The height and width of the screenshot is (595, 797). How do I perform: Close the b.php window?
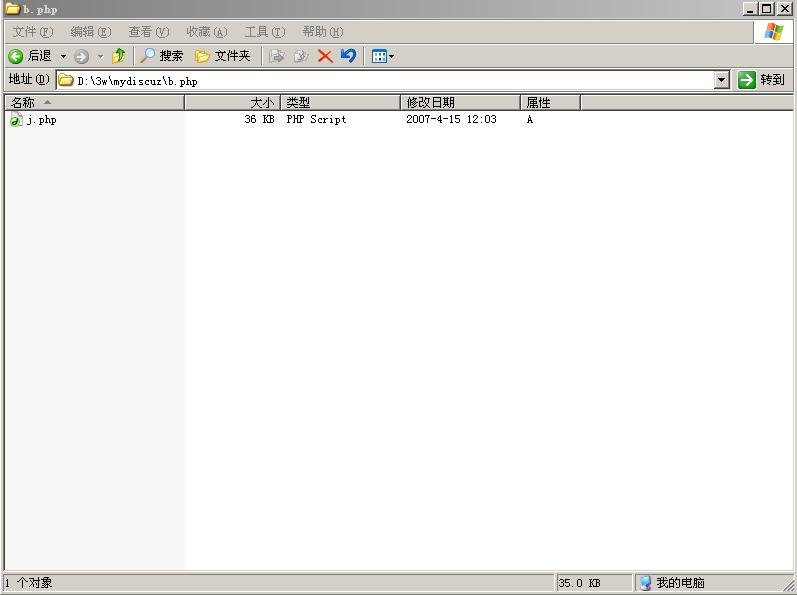click(784, 9)
